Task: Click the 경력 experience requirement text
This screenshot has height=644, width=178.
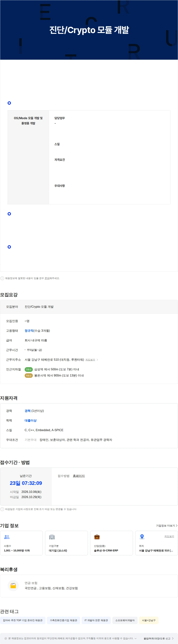Action: pos(27,411)
